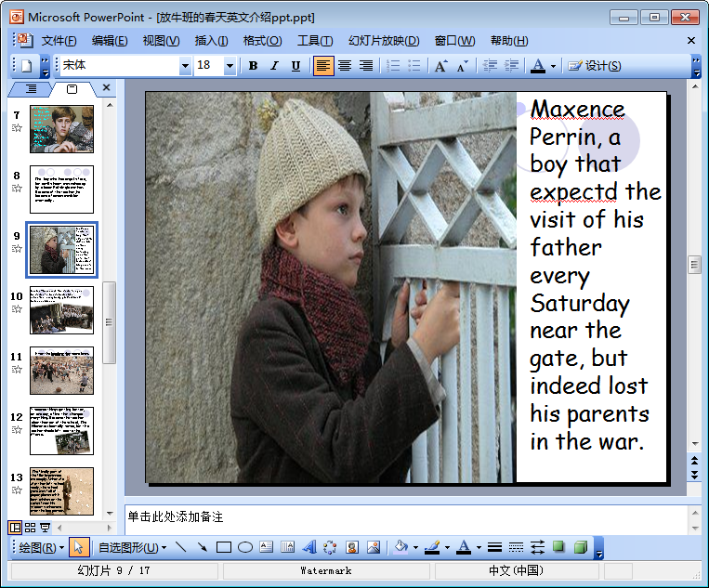Viewport: 709px width, 588px height.
Task: Choose Line Style icon
Action: (x=494, y=547)
